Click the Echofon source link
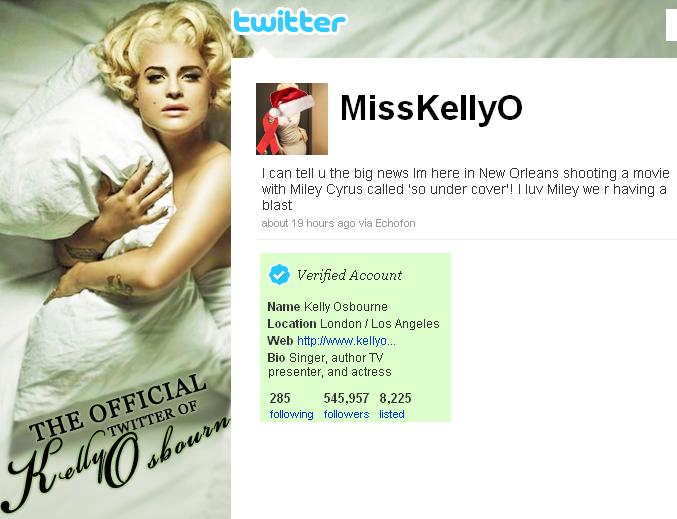 [x=395, y=223]
